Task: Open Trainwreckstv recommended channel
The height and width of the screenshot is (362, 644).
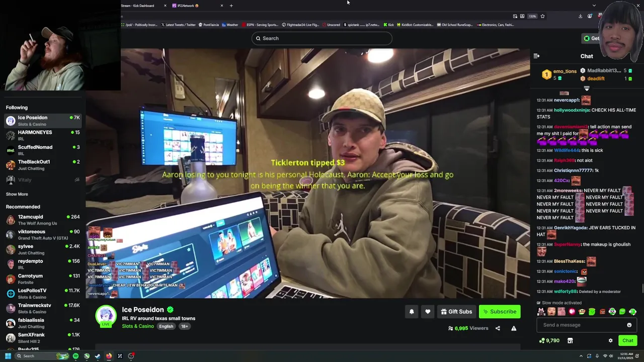Action: coord(43,308)
